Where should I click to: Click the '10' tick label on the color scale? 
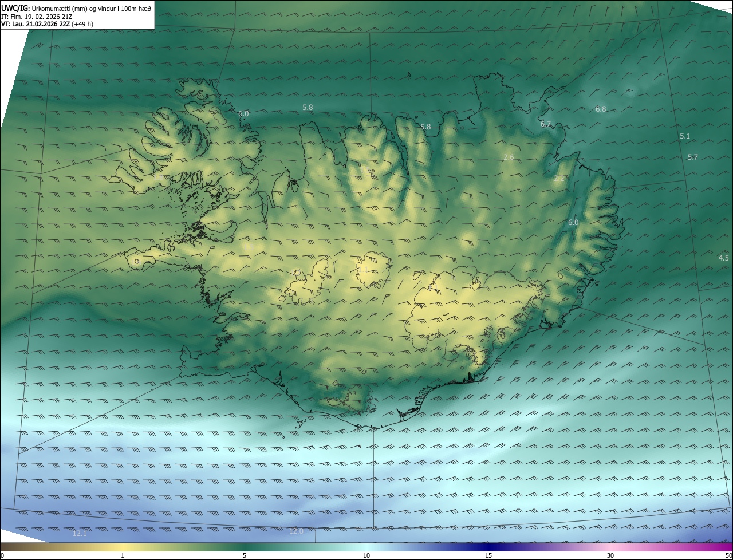click(x=366, y=555)
